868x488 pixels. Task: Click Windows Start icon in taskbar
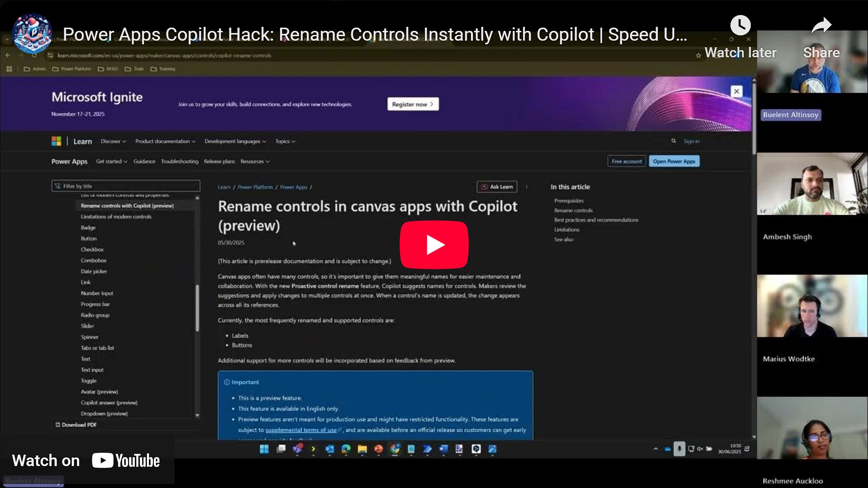click(264, 449)
